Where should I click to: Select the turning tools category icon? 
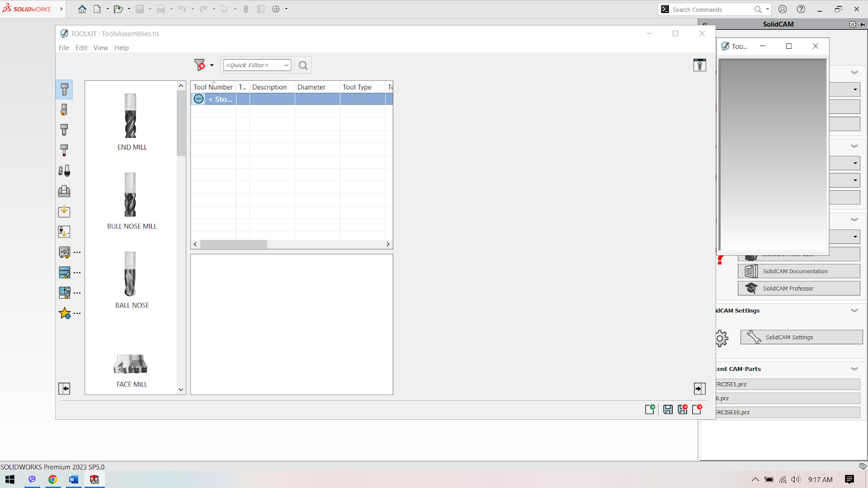click(x=64, y=110)
